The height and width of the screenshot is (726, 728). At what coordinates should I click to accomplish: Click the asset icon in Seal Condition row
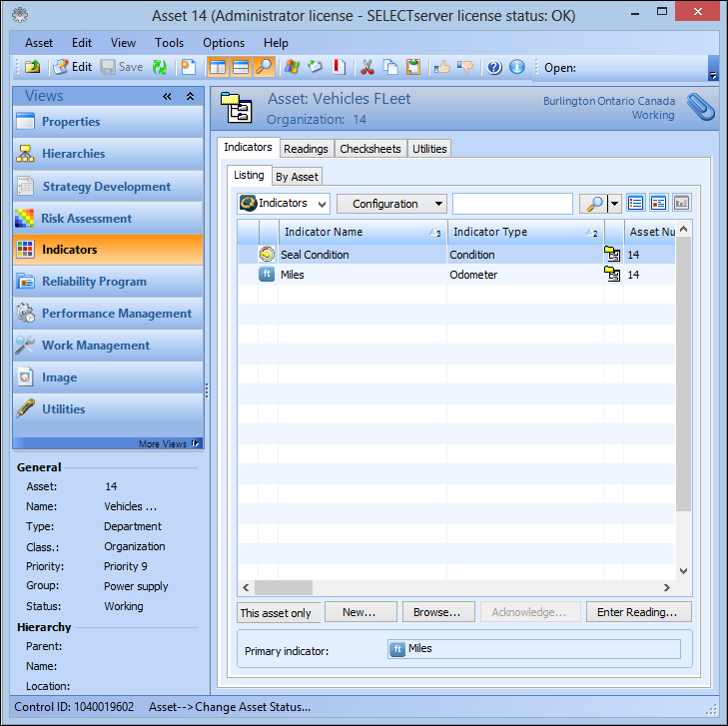(612, 255)
